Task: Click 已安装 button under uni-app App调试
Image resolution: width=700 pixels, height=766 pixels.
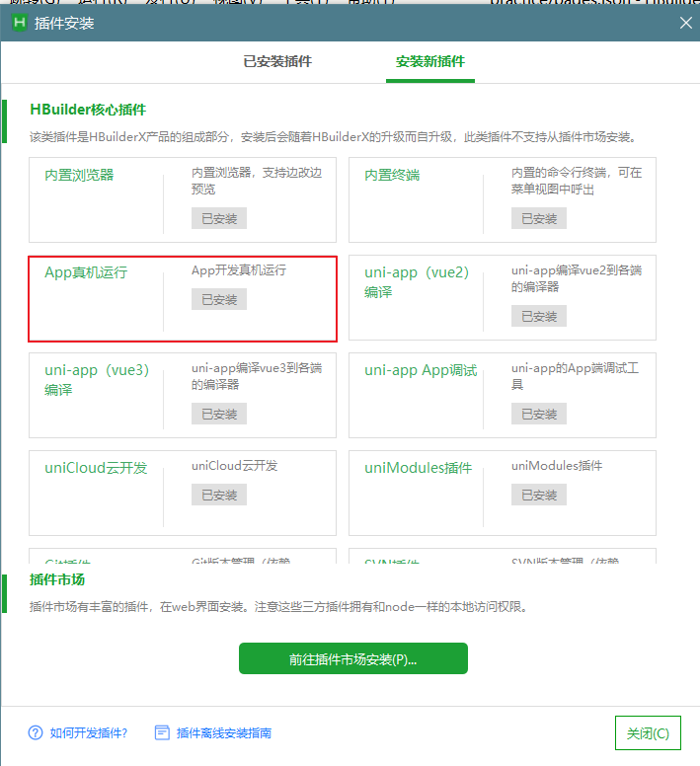Action: coord(539,414)
